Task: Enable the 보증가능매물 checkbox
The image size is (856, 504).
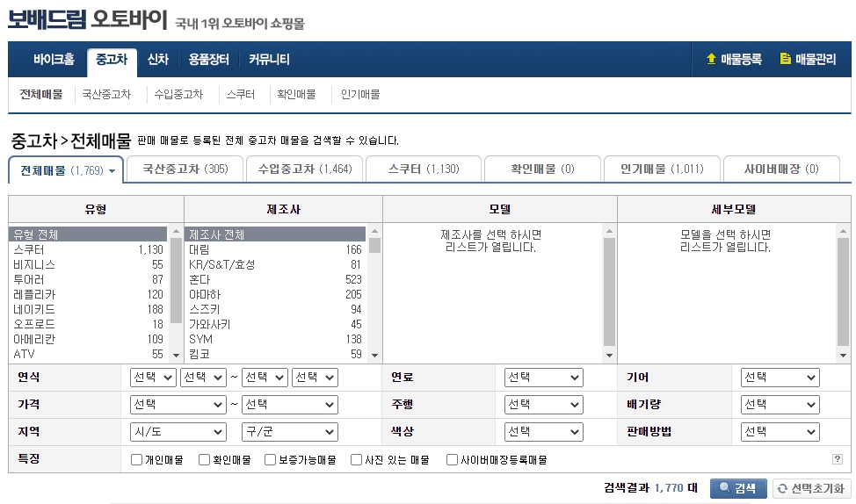Action: point(270,460)
